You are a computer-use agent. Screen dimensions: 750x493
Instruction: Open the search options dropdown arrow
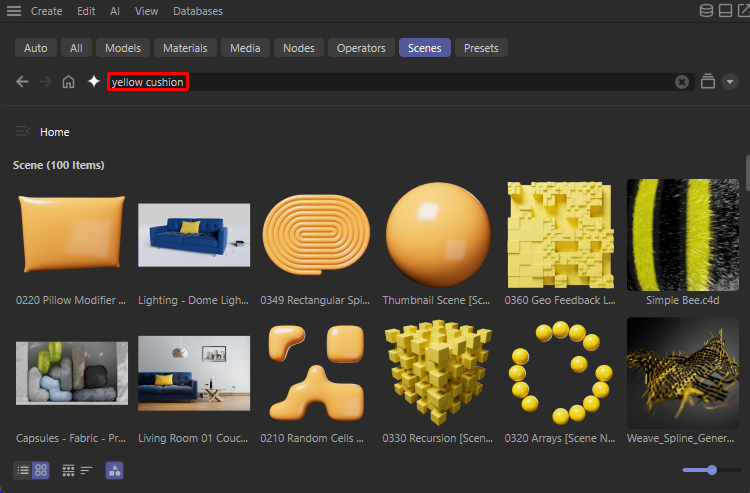point(730,82)
